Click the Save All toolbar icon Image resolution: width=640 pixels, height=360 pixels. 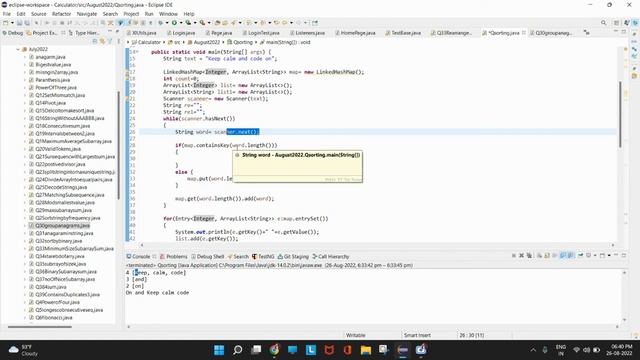click(x=27, y=23)
